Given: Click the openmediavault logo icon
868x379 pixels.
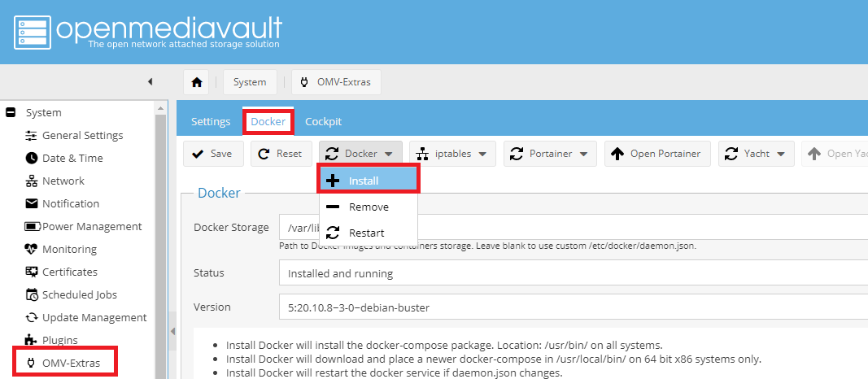Looking at the screenshot, I should pos(32,32).
